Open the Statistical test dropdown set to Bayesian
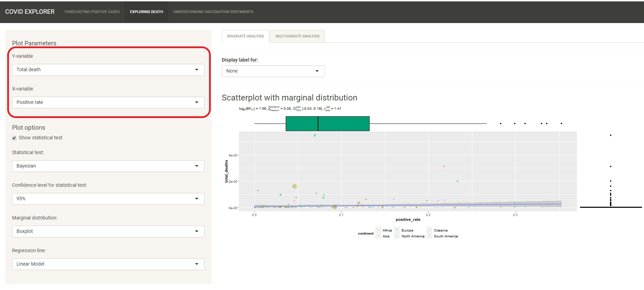Screen dimensions: 644x290 [x=108, y=166]
